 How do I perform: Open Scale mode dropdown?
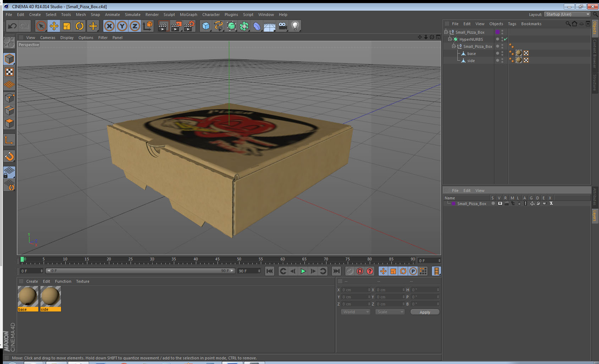click(390, 312)
